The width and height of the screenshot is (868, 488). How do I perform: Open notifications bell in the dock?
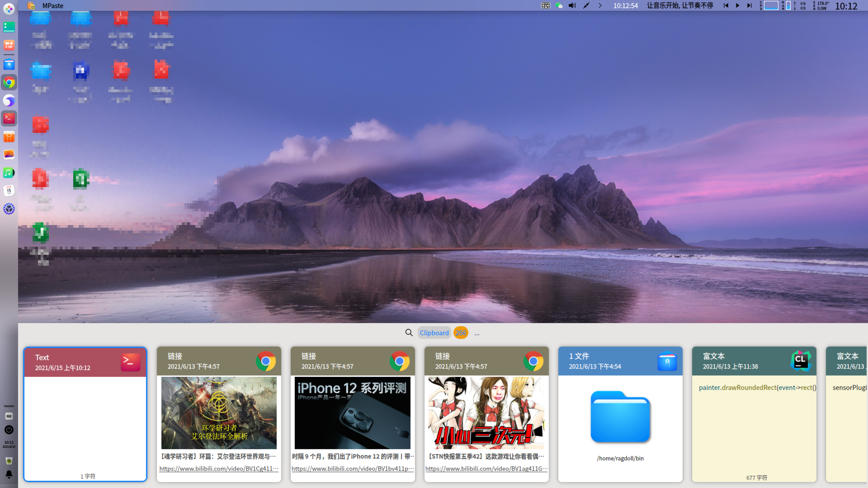(x=9, y=474)
